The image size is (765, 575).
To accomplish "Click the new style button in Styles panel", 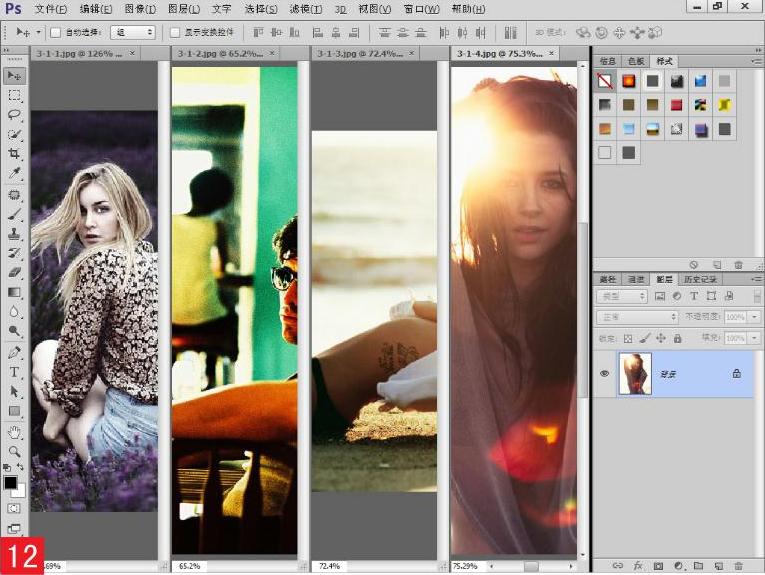I will pos(717,265).
